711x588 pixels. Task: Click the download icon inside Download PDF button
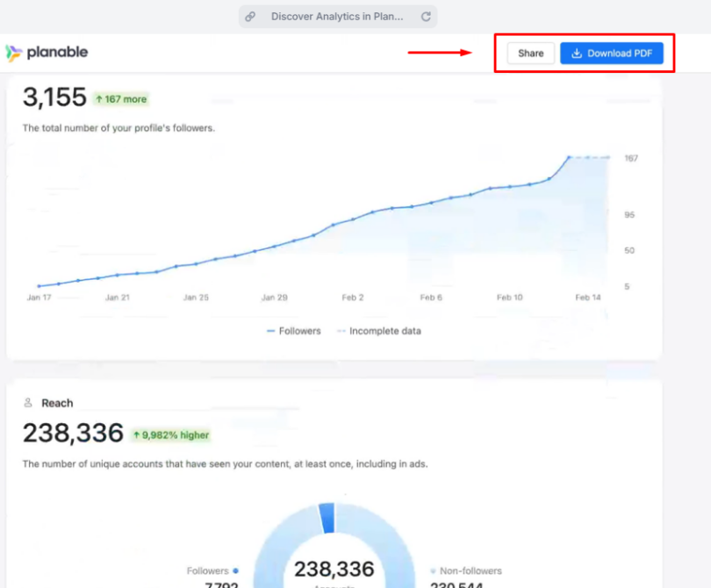[x=575, y=53]
